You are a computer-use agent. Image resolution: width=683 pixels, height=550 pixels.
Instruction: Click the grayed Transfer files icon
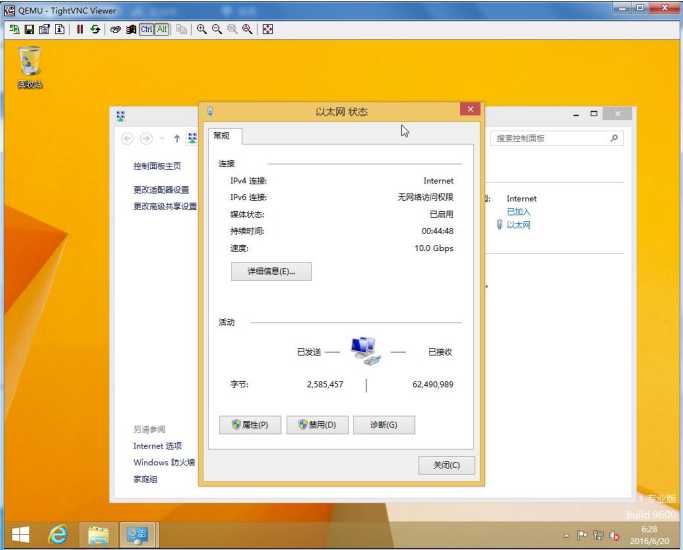coord(182,29)
